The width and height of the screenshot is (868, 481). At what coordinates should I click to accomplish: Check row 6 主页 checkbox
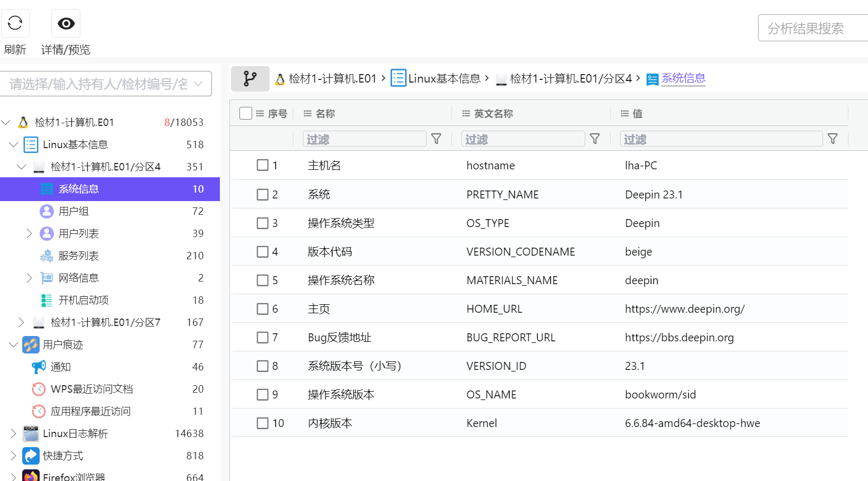point(262,308)
